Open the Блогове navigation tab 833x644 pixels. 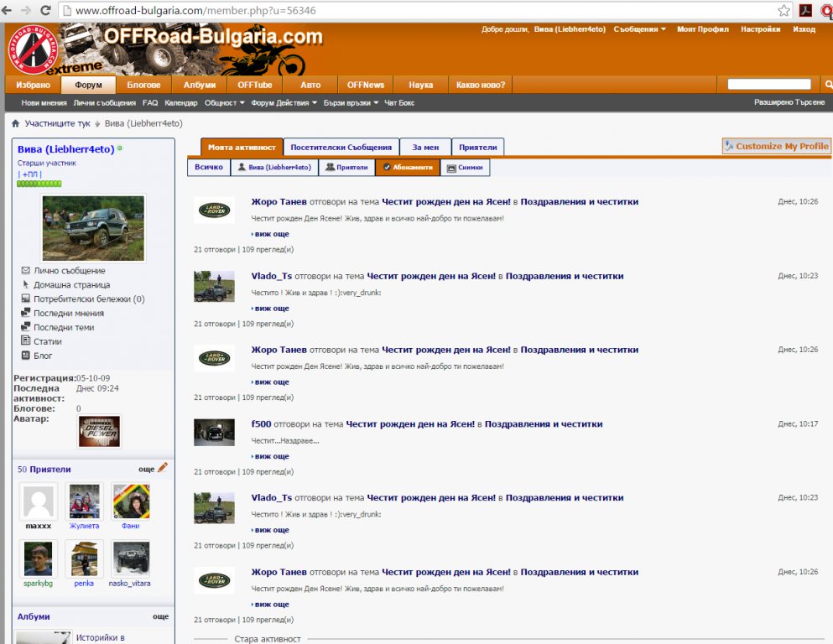143,85
